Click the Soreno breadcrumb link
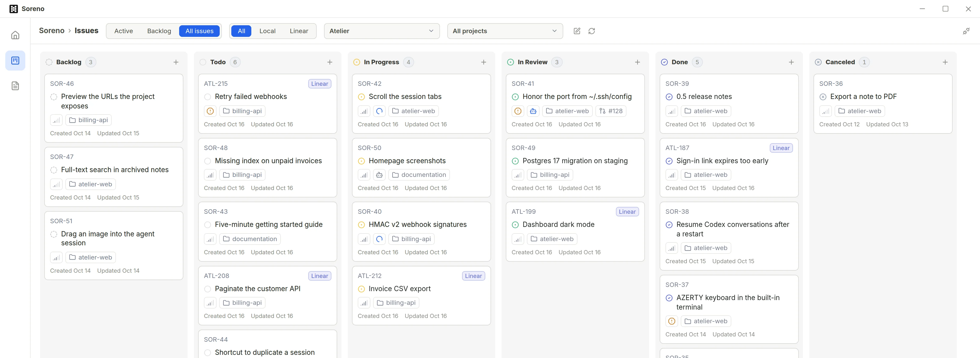 [x=52, y=30]
